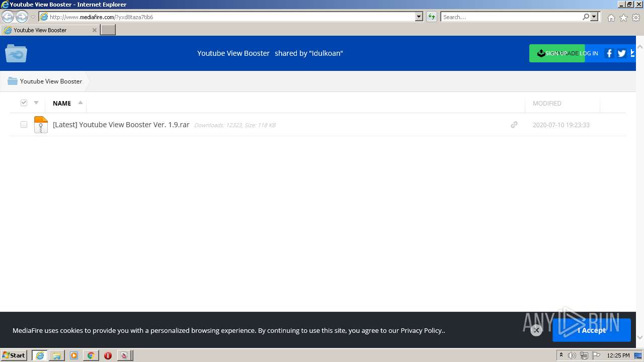
Task: Click the Twitter share icon
Action: (x=622, y=53)
